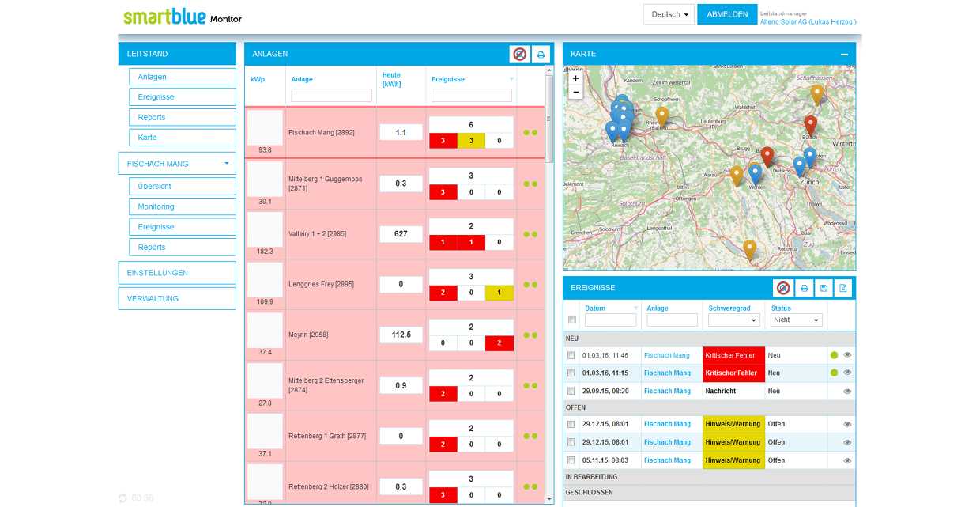Click the save icon in Ereignisse panel
The height and width of the screenshot is (507, 980).
824,289
